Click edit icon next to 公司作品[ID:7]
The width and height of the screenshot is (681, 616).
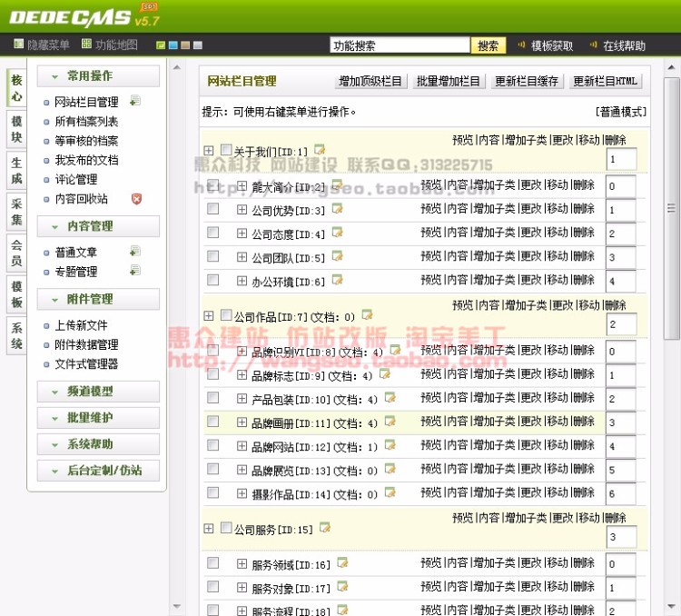tap(368, 314)
